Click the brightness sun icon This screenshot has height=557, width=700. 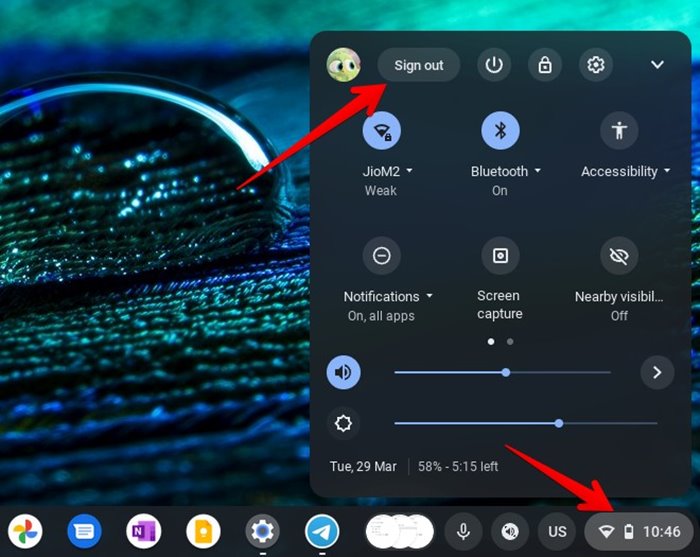pyautogui.click(x=343, y=423)
